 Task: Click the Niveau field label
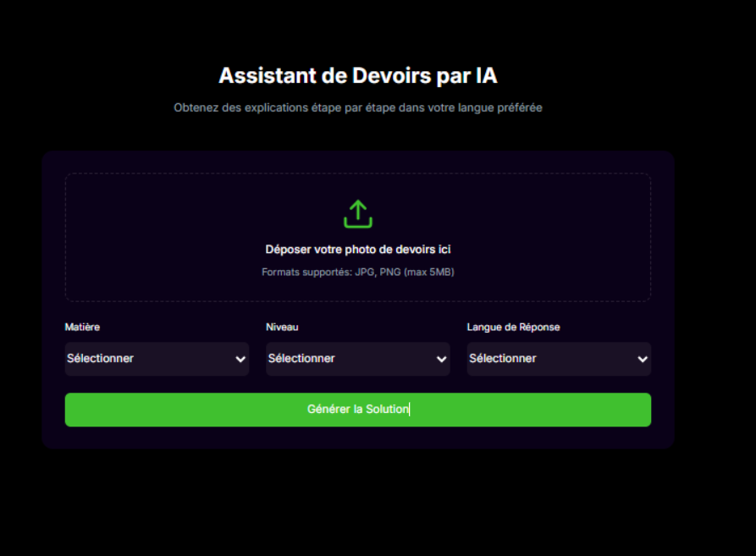(x=282, y=328)
